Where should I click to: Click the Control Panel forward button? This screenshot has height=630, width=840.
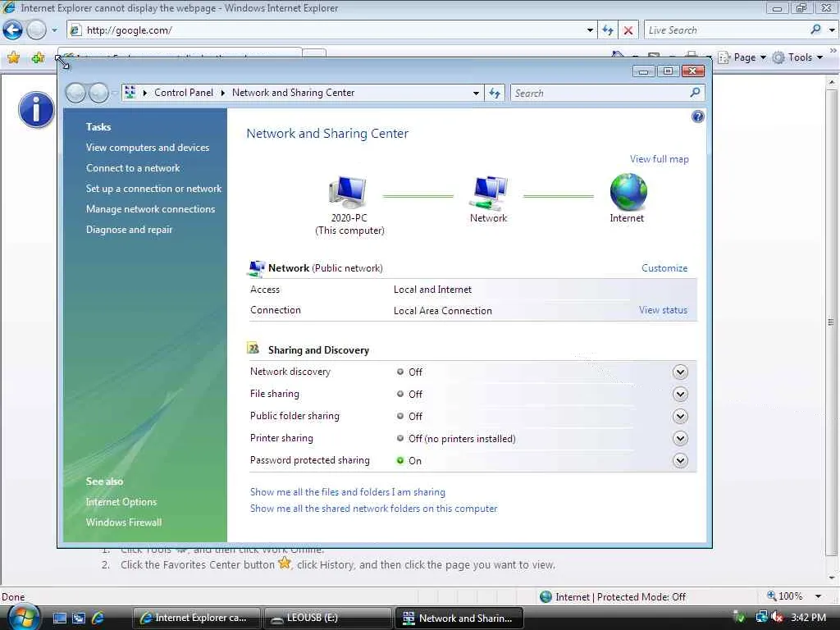tap(98, 93)
